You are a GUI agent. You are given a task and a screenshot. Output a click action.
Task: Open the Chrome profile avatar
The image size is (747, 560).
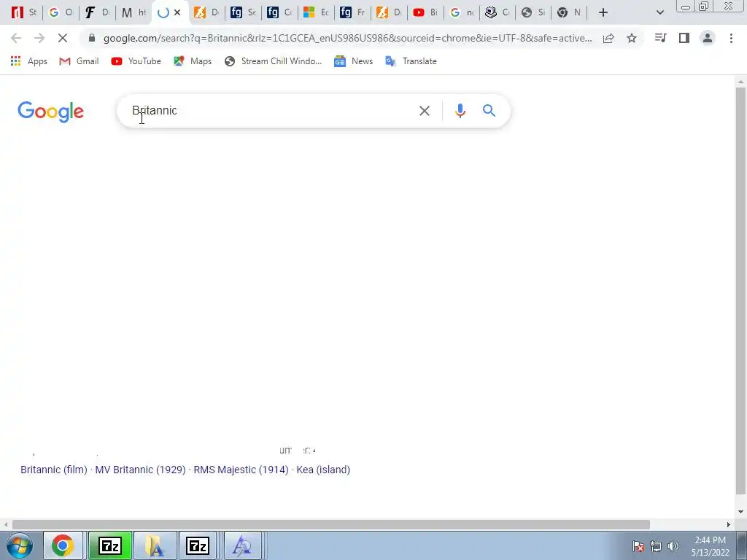click(708, 38)
